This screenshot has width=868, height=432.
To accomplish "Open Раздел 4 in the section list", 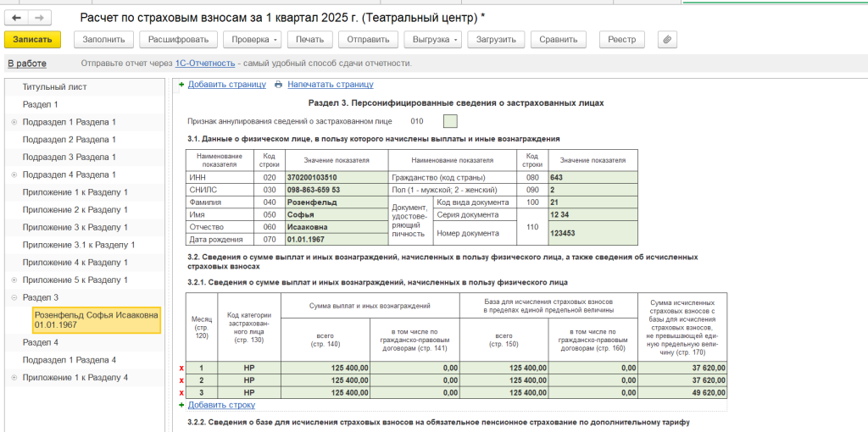I will (x=41, y=342).
